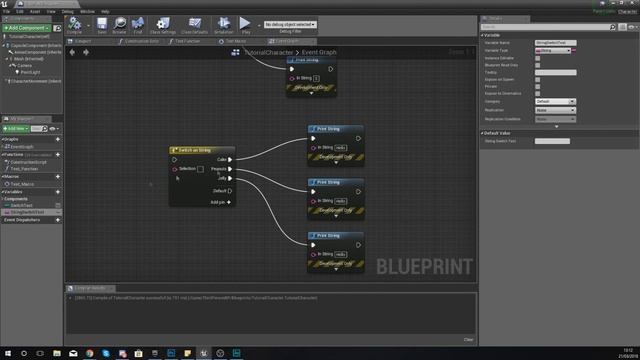Open Variable Type dropdown

553,51
